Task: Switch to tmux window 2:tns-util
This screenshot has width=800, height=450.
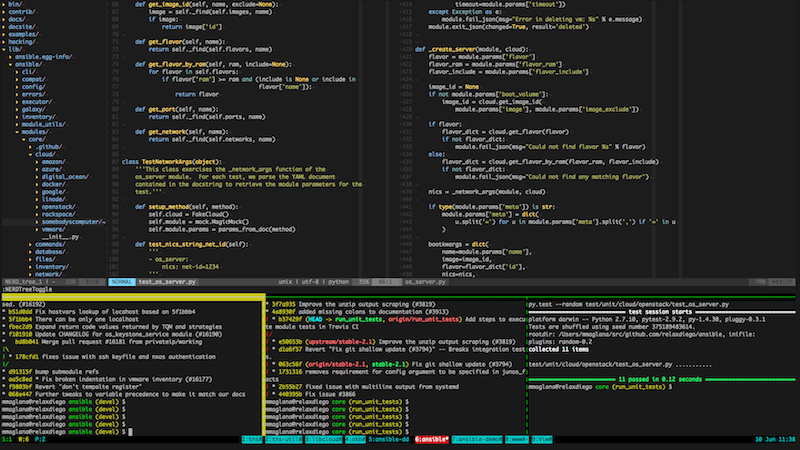Action: 283,439
